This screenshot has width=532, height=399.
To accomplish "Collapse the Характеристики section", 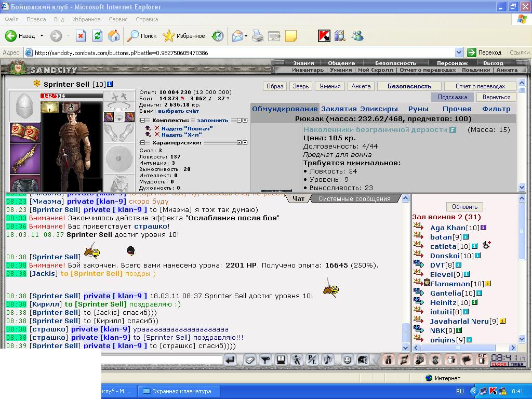I will coord(142,143).
